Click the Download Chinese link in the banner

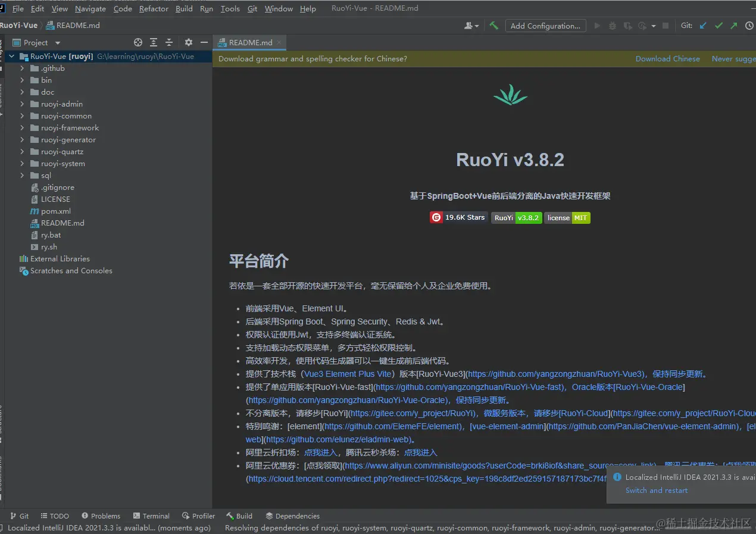[x=667, y=58]
